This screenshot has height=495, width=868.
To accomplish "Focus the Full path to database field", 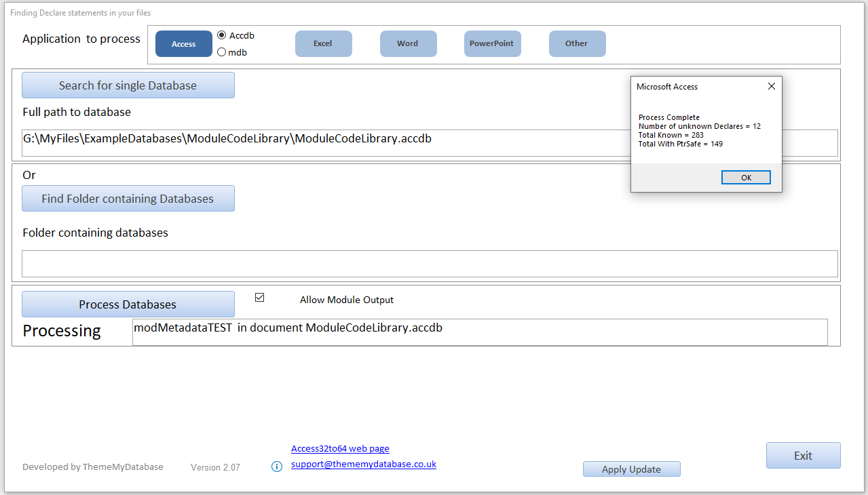I will tap(430, 143).
